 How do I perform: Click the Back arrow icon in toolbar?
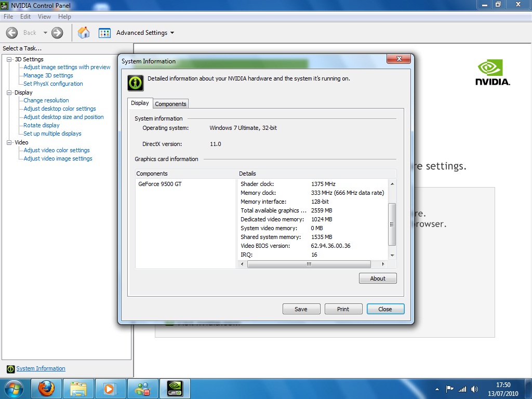(12, 33)
